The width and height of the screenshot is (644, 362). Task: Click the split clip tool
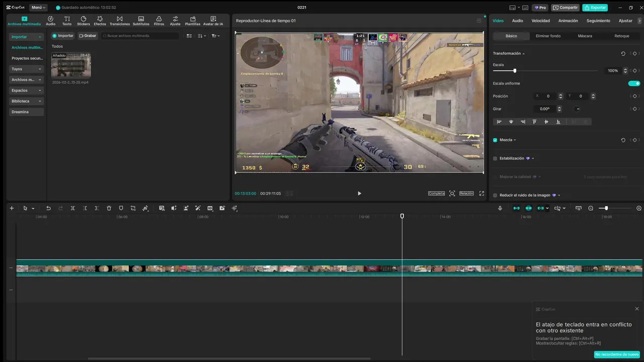(x=72, y=208)
